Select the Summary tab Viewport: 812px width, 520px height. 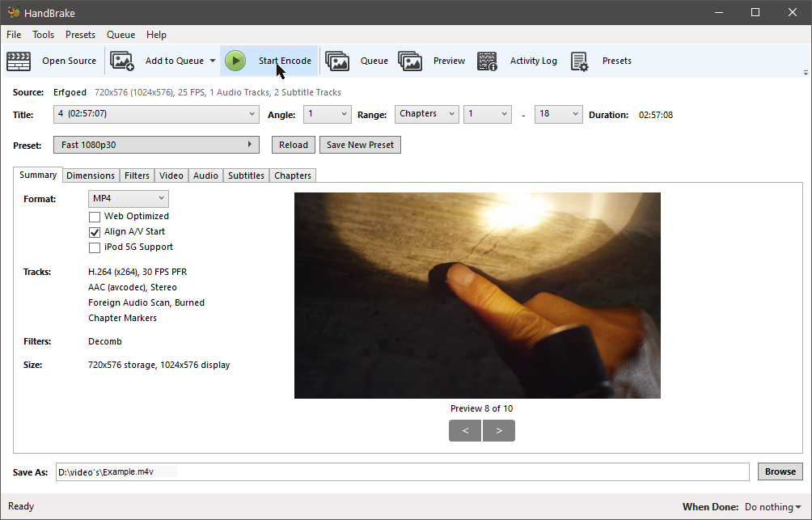pyautogui.click(x=38, y=175)
